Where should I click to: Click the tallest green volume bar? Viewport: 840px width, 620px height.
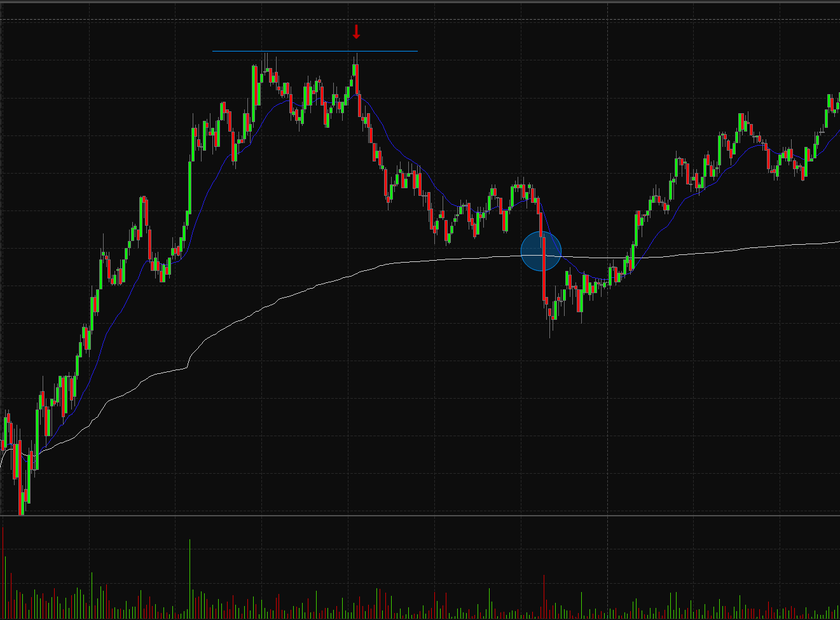pos(189,579)
